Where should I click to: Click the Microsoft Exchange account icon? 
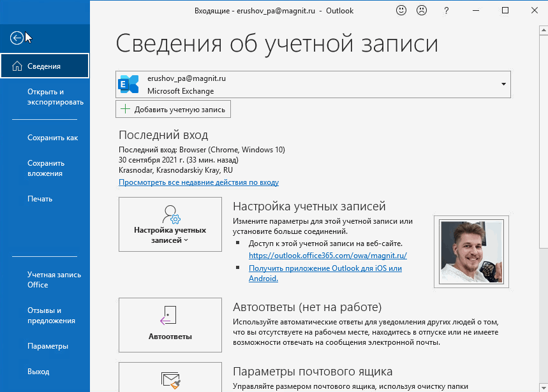[128, 84]
